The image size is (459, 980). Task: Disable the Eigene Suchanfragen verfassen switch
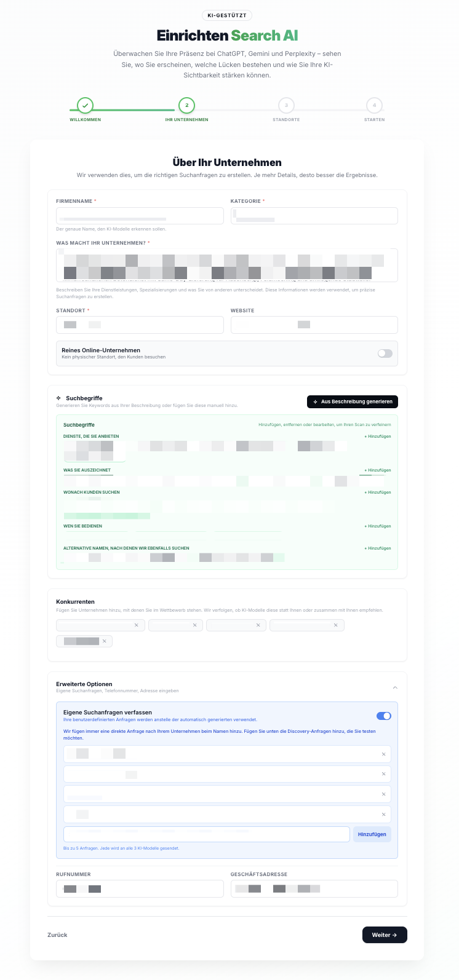[383, 716]
